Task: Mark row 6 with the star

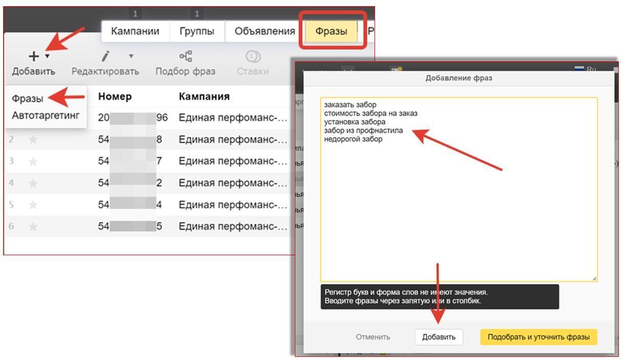Action: tap(33, 226)
